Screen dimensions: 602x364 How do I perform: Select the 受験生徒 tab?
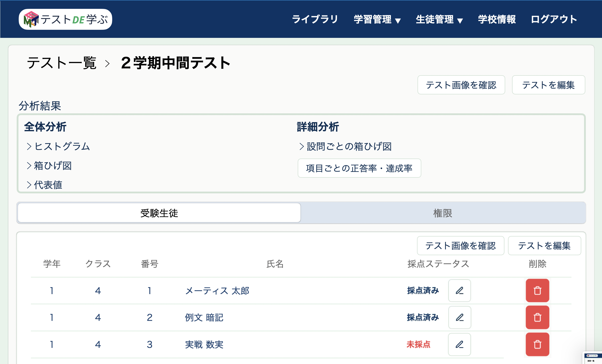click(x=159, y=213)
